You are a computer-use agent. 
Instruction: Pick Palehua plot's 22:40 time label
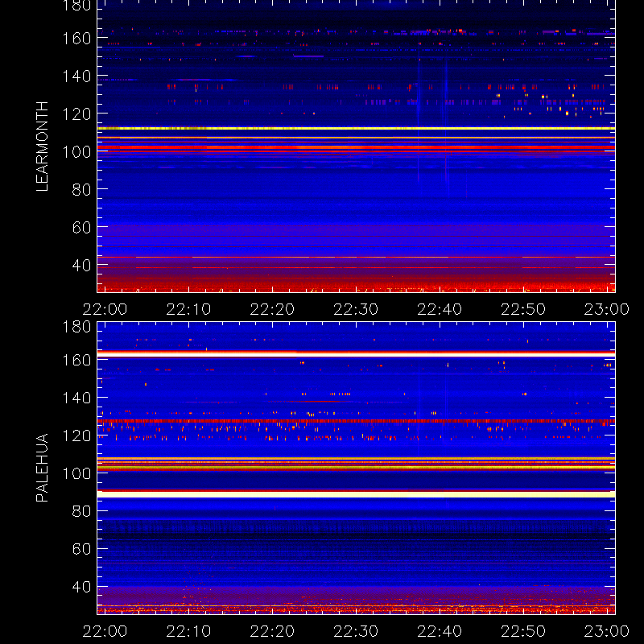pos(440,631)
